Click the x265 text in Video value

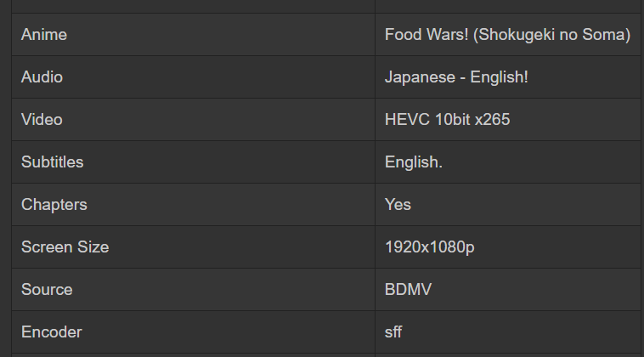[493, 120]
